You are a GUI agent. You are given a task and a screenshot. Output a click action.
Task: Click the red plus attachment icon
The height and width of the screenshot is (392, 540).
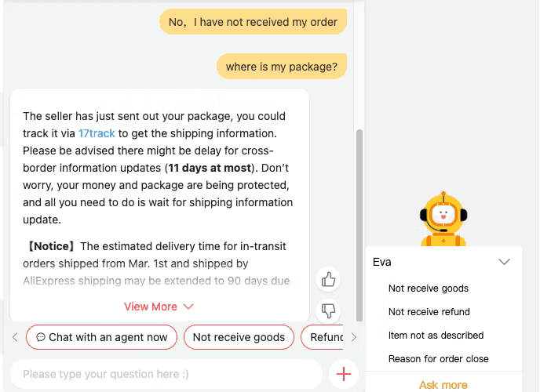click(x=343, y=374)
